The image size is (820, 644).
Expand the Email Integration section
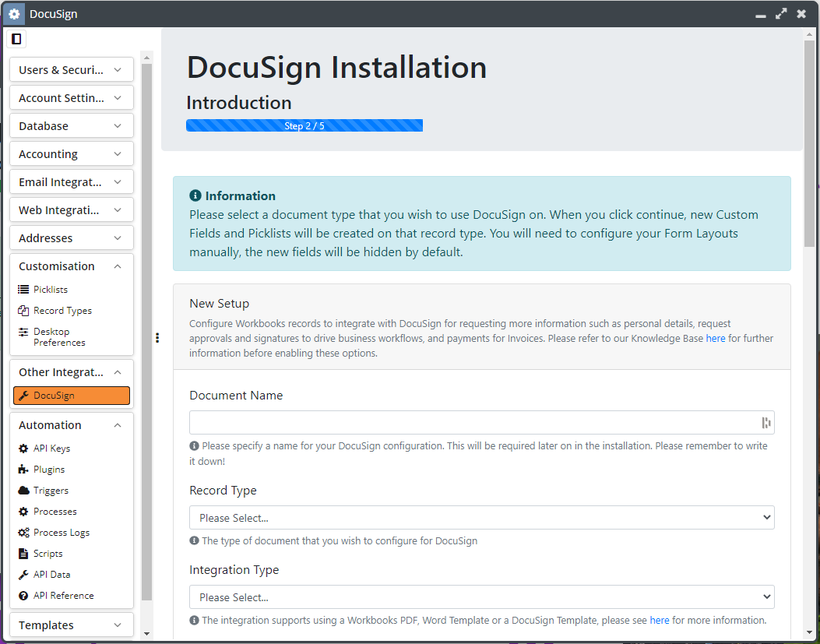click(72, 181)
